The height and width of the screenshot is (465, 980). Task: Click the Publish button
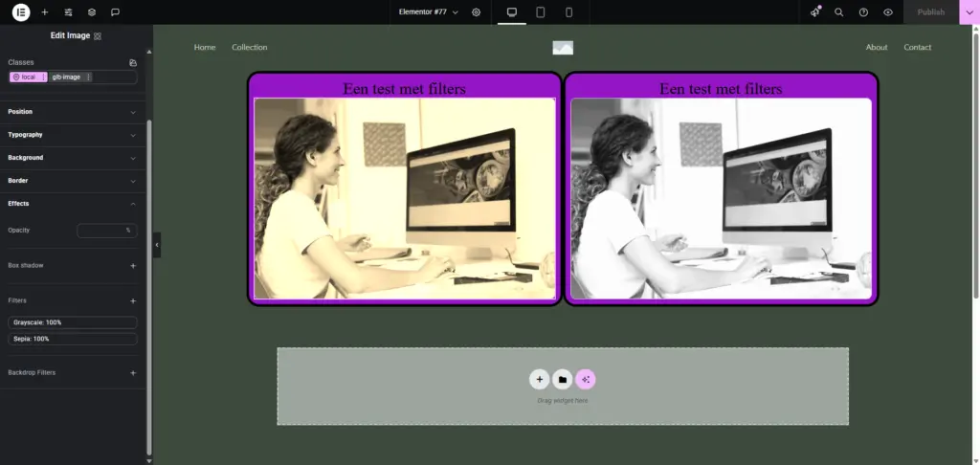click(x=930, y=11)
